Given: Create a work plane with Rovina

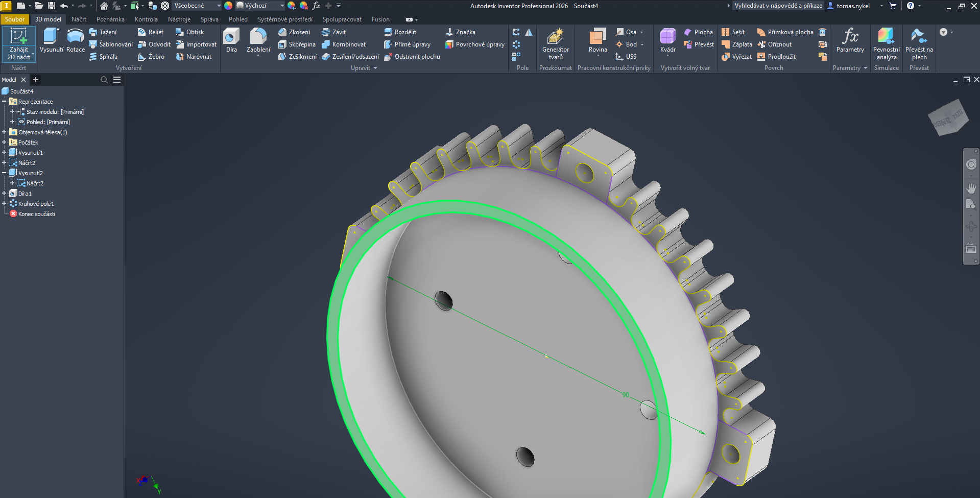Looking at the screenshot, I should (597, 40).
